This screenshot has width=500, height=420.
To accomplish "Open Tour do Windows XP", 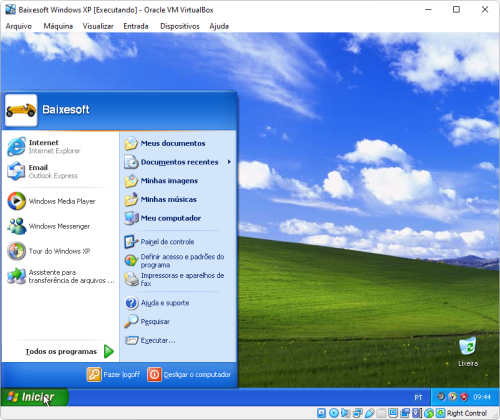I will 60,251.
